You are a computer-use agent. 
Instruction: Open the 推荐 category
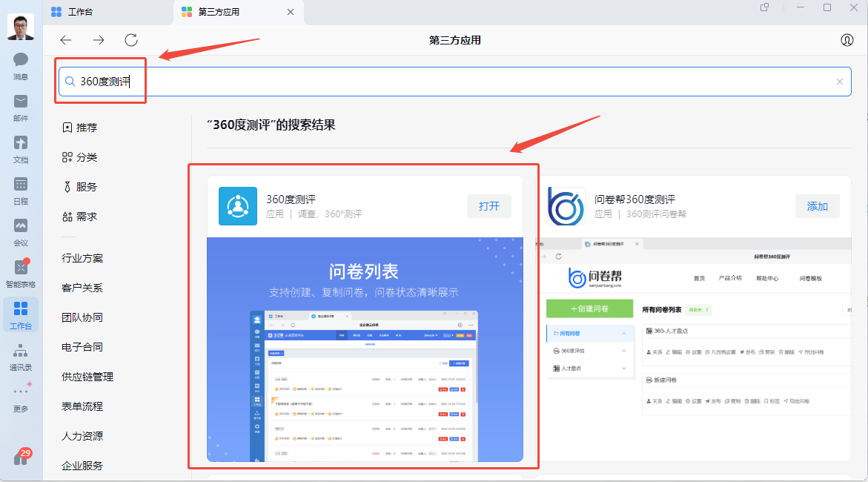pyautogui.click(x=80, y=128)
